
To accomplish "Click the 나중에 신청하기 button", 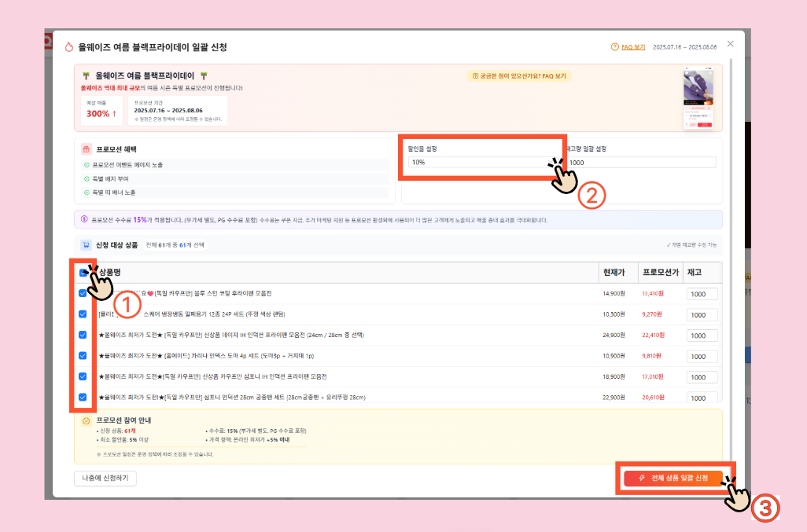I will [105, 478].
